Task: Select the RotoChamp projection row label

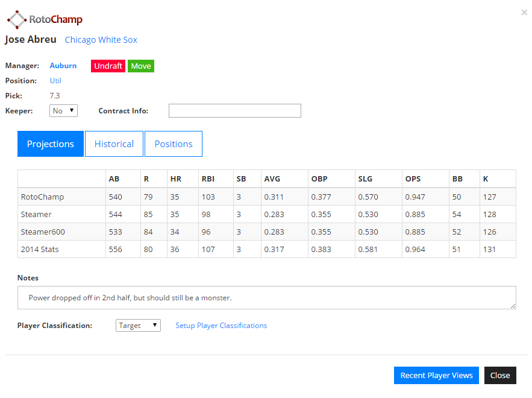Action: tap(42, 197)
